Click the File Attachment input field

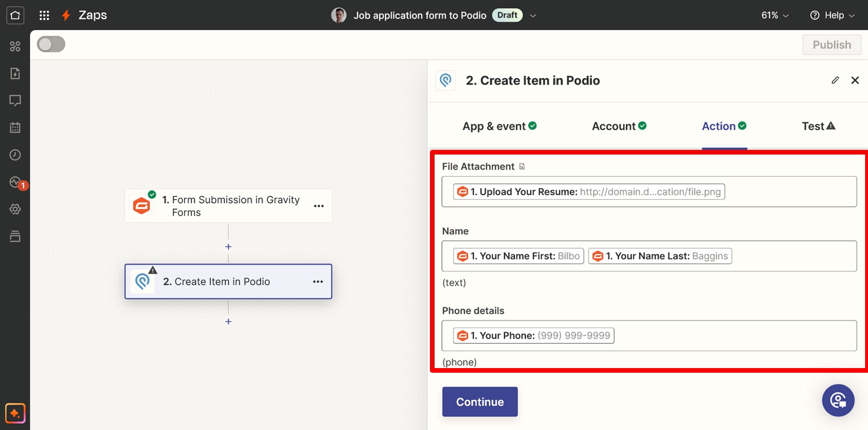[x=649, y=192]
